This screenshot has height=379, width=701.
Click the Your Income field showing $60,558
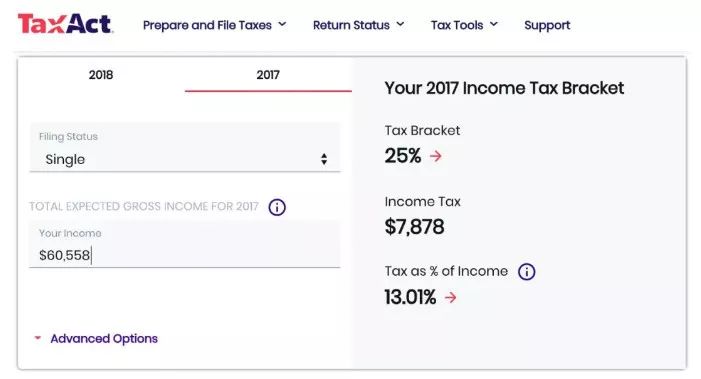click(185, 244)
